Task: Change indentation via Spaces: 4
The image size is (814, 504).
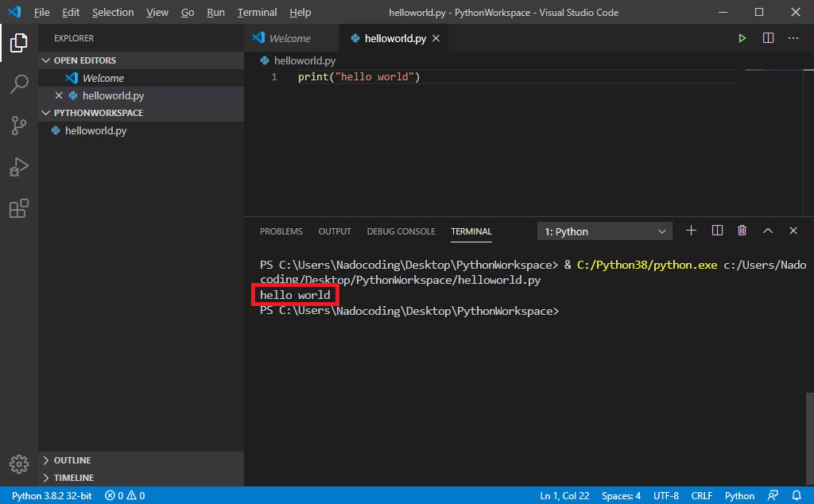Action: pos(621,496)
